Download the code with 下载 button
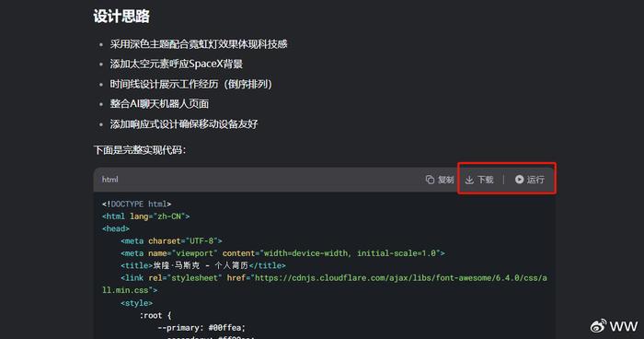The height and width of the screenshot is (339, 644). point(479,180)
